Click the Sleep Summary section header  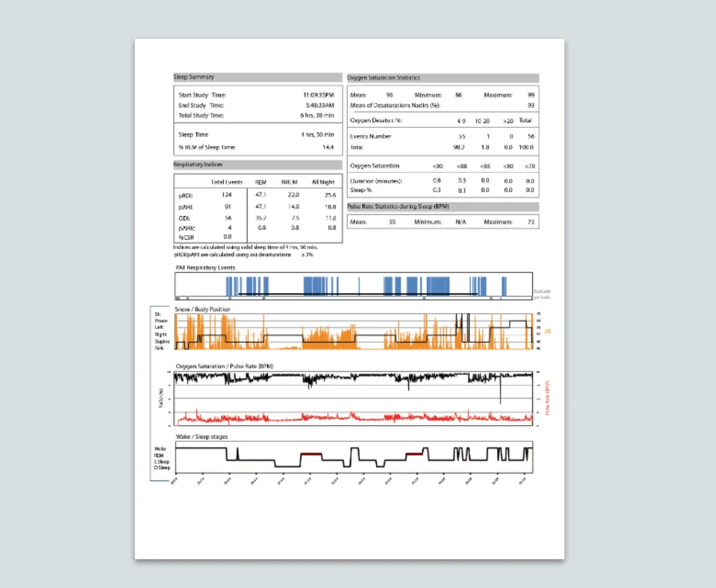[x=194, y=77]
